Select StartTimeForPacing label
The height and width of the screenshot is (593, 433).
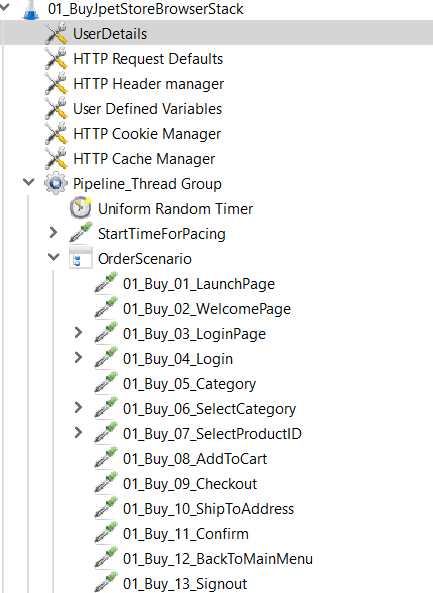[162, 234]
